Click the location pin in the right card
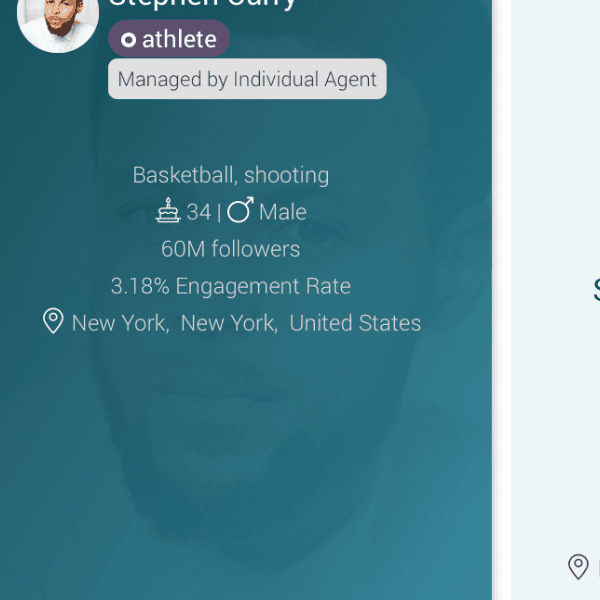The width and height of the screenshot is (600, 600). (x=578, y=567)
